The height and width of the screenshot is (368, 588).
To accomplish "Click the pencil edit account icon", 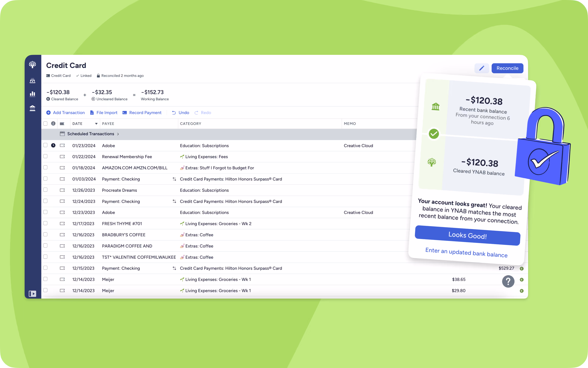I will [x=482, y=68].
